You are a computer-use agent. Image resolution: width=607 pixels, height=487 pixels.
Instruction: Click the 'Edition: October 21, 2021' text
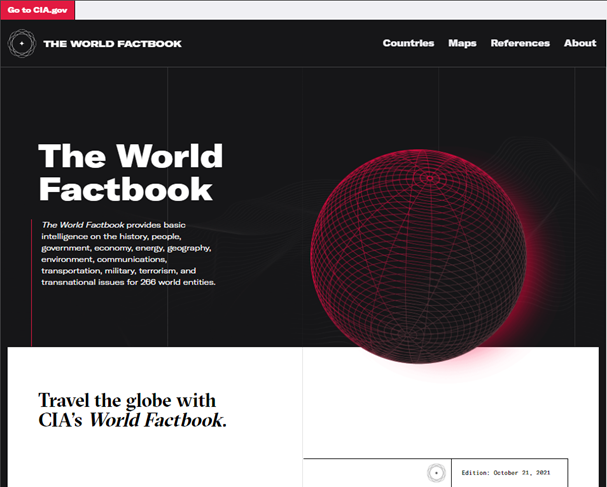tap(506, 473)
